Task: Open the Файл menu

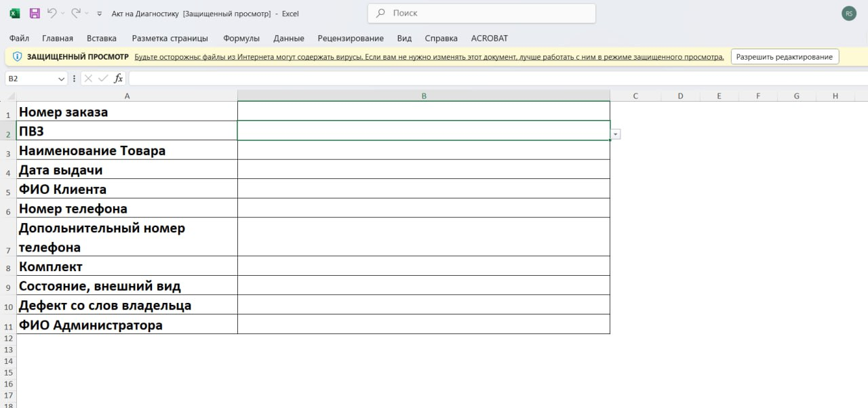Action: pos(19,38)
